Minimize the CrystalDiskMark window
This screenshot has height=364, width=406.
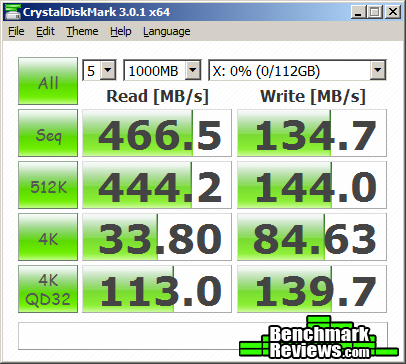(x=359, y=12)
